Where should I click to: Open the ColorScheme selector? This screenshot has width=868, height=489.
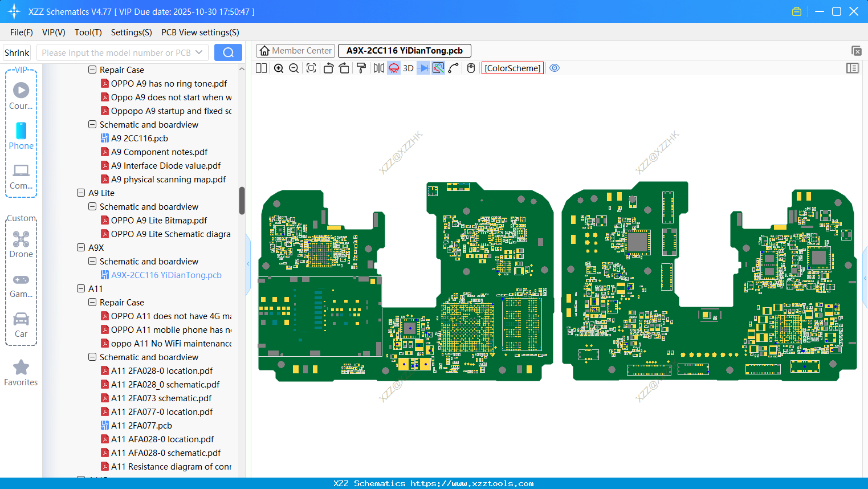pos(512,68)
